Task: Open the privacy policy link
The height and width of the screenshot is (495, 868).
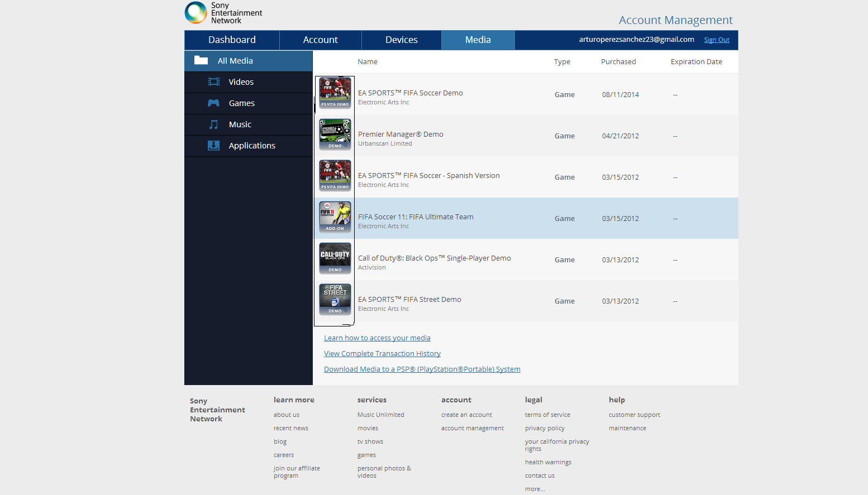Action: click(x=545, y=428)
